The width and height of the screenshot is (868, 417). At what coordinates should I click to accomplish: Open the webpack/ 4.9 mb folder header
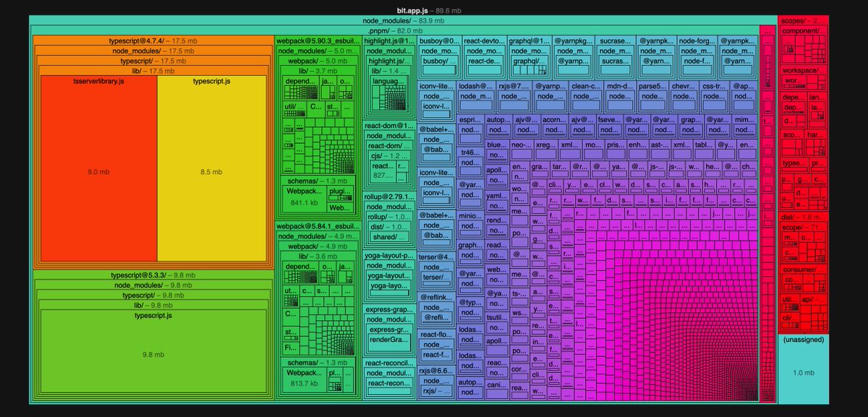(318, 246)
